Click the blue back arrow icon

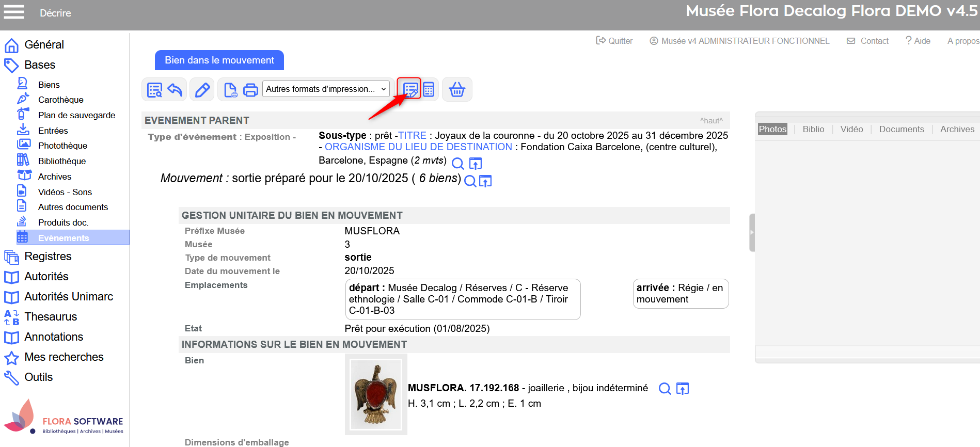[175, 90]
